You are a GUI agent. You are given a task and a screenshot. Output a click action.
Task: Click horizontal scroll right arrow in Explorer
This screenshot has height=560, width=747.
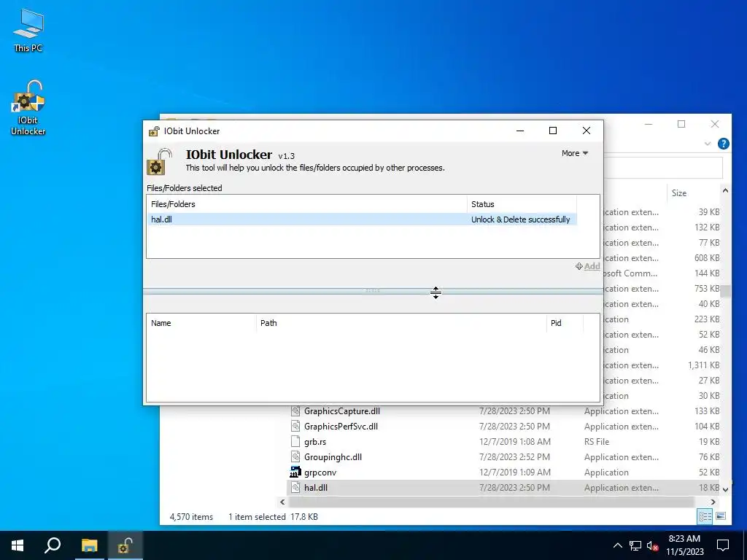coord(713,502)
